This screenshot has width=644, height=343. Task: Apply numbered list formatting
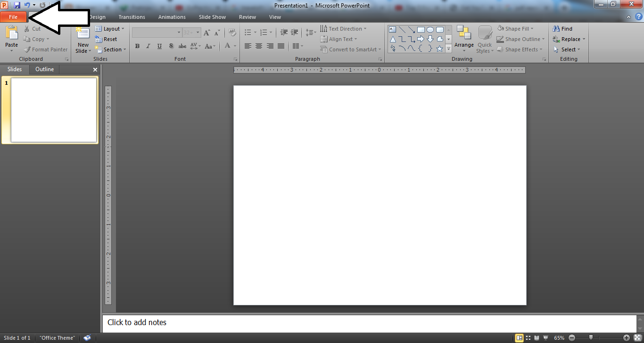(x=264, y=33)
